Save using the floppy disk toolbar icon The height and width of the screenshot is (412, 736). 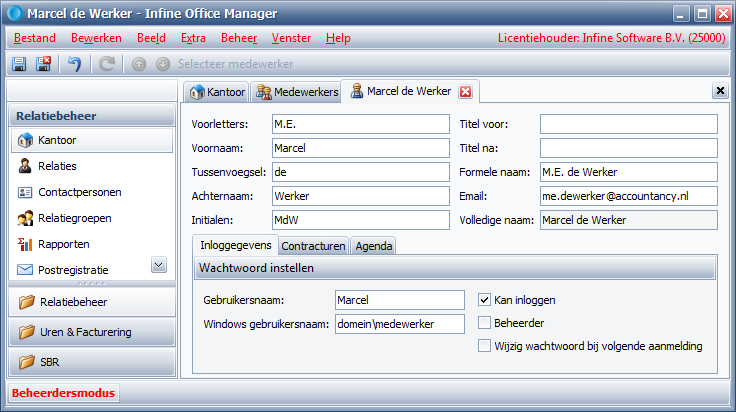[x=19, y=64]
